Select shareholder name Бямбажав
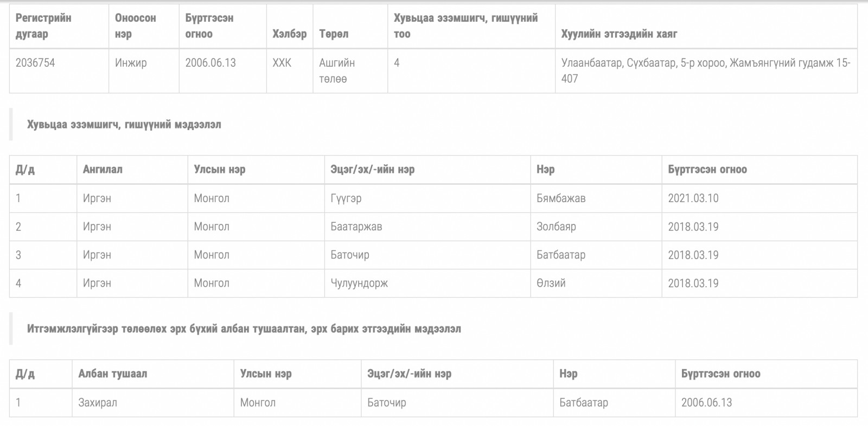 561,198
